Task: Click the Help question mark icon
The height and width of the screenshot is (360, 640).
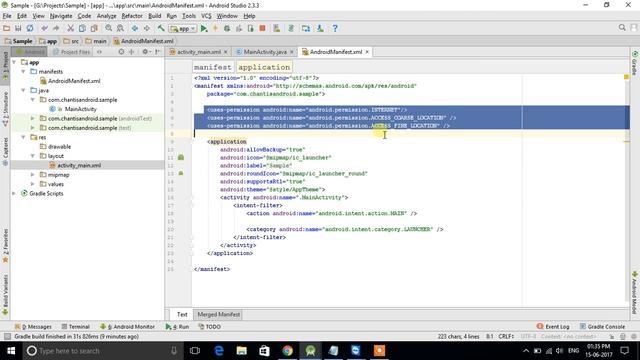Action: pos(335,28)
